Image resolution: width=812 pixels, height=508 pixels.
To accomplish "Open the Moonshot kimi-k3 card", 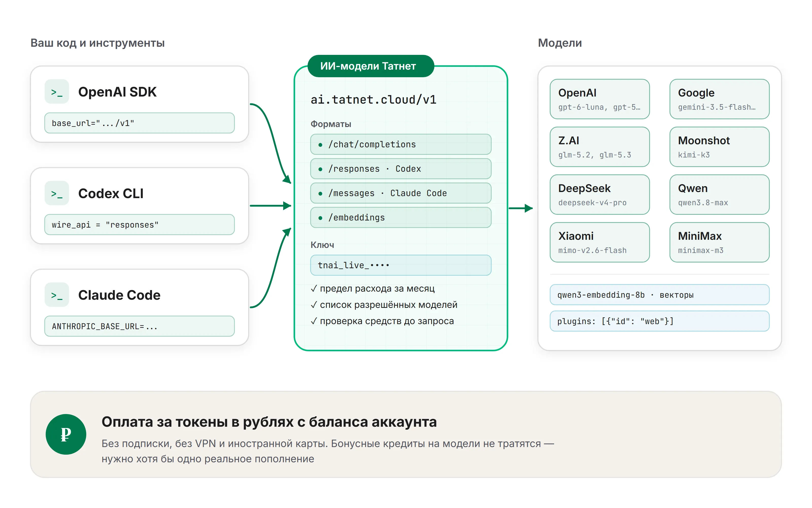I will pyautogui.click(x=719, y=147).
